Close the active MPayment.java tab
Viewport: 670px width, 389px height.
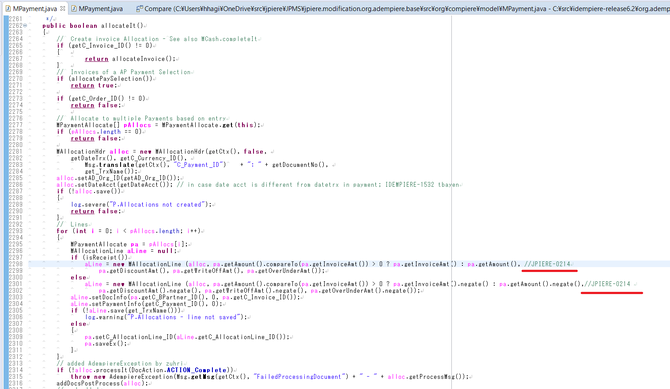click(x=63, y=9)
